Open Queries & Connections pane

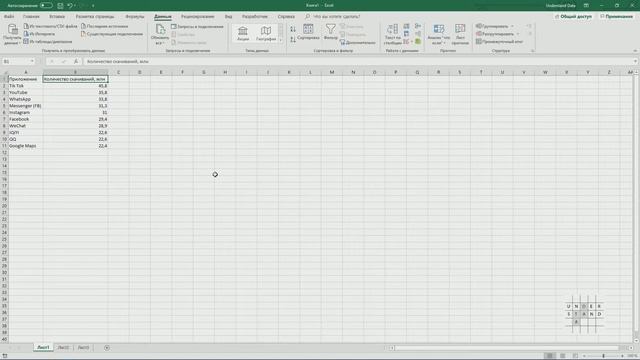coord(198,27)
